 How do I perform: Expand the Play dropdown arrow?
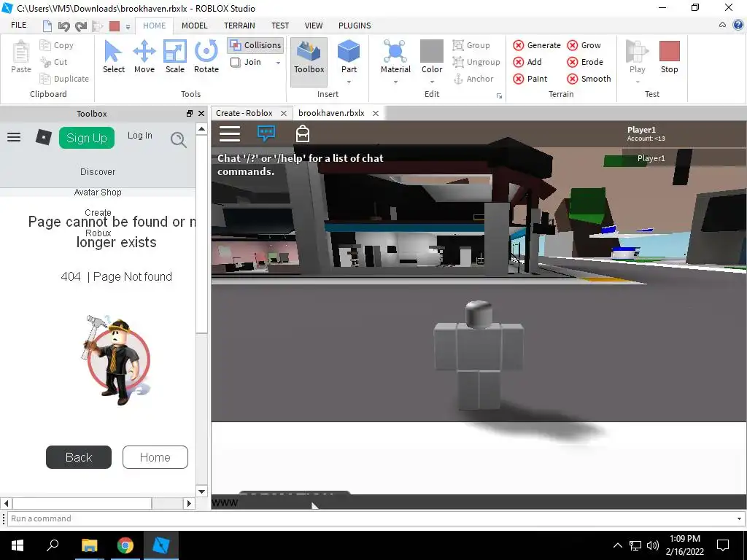point(638,82)
